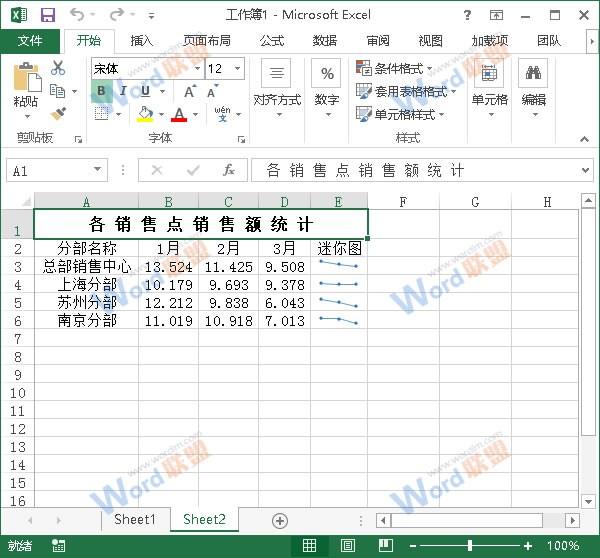Switch to the 数据 Data tab
Image resolution: width=600 pixels, height=558 pixels.
coord(325,41)
